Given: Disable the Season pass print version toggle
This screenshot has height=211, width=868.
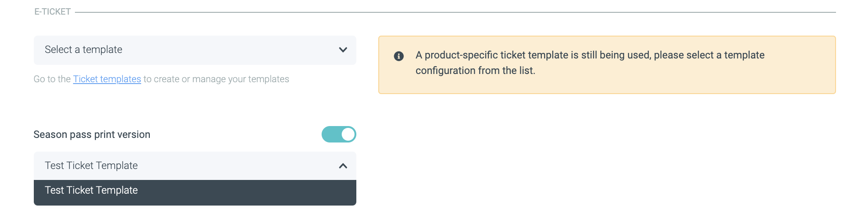Looking at the screenshot, I should tap(339, 134).
